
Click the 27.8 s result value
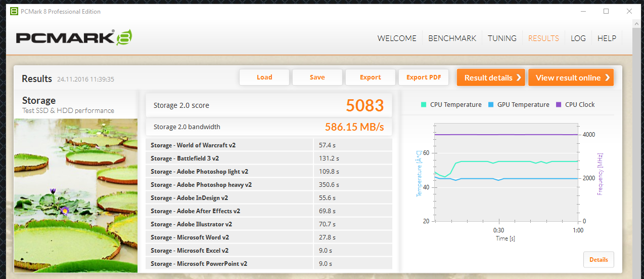(x=327, y=237)
